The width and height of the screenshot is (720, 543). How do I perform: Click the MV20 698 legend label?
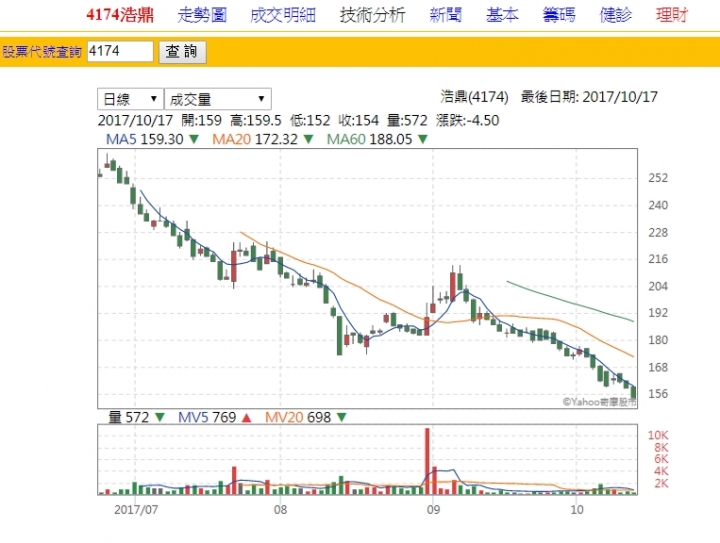(298, 417)
